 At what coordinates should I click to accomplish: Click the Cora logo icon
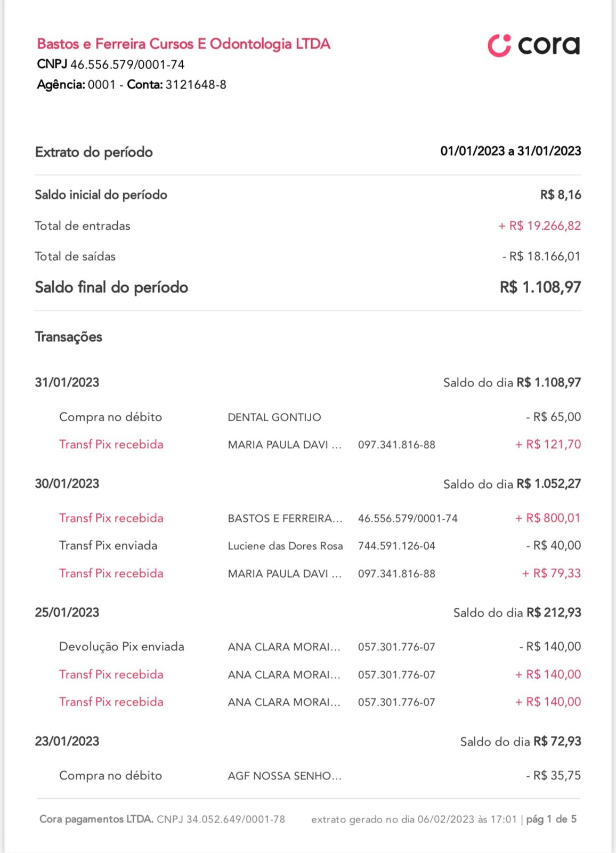point(499,46)
